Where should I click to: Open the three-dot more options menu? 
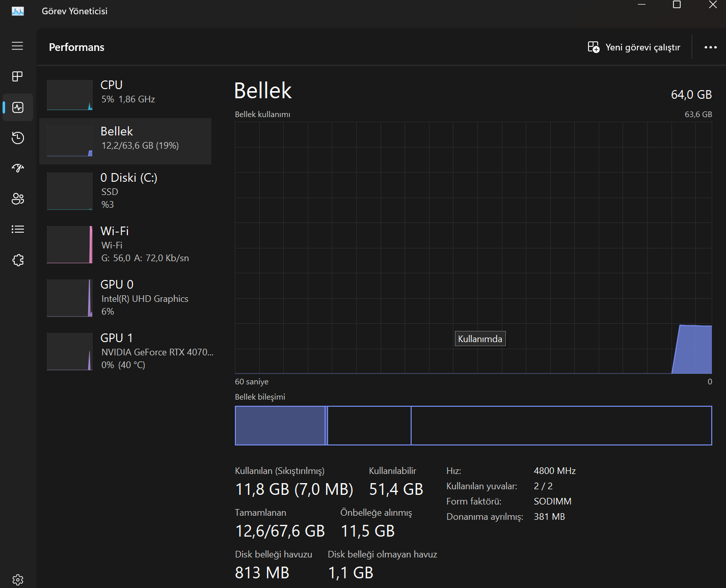[710, 47]
